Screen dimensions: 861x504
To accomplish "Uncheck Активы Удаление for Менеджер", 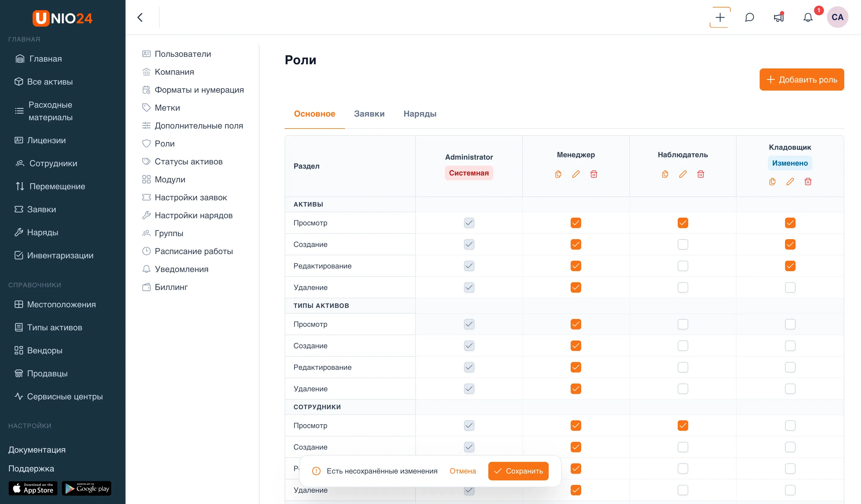I will (576, 287).
